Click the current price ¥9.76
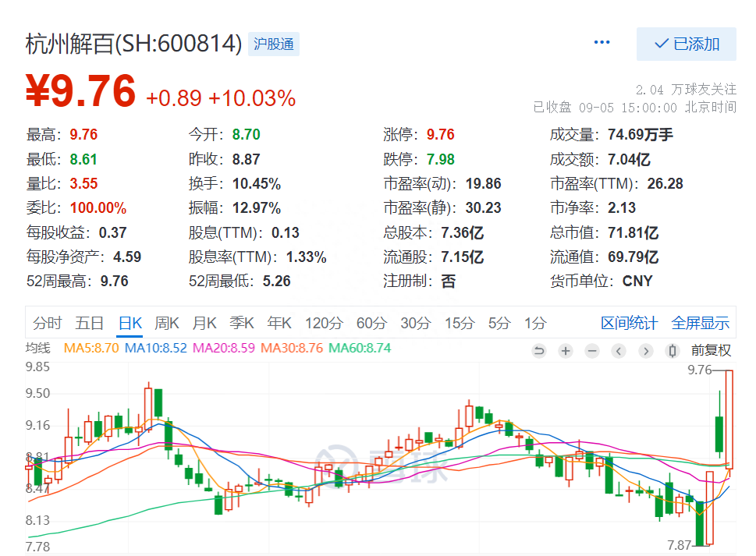 click(x=80, y=90)
